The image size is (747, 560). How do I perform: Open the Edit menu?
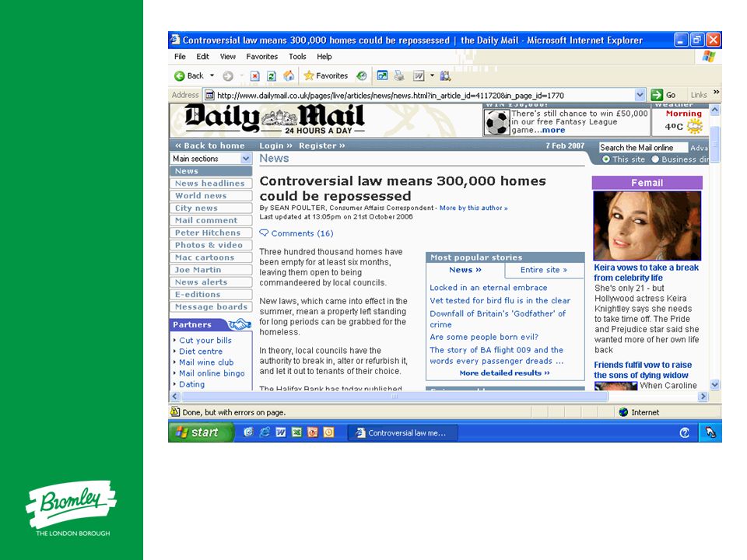pos(202,57)
